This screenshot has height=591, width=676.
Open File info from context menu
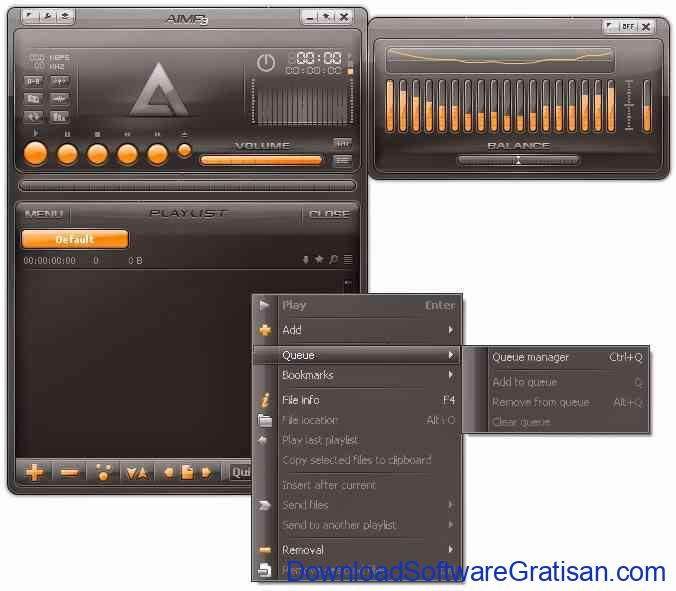pos(357,400)
